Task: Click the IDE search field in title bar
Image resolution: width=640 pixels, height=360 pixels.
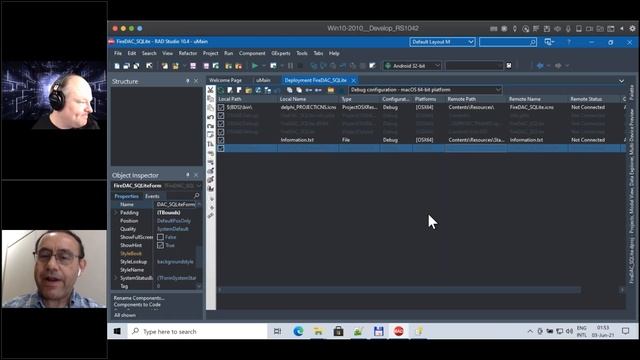Action: pyautogui.click(x=508, y=42)
